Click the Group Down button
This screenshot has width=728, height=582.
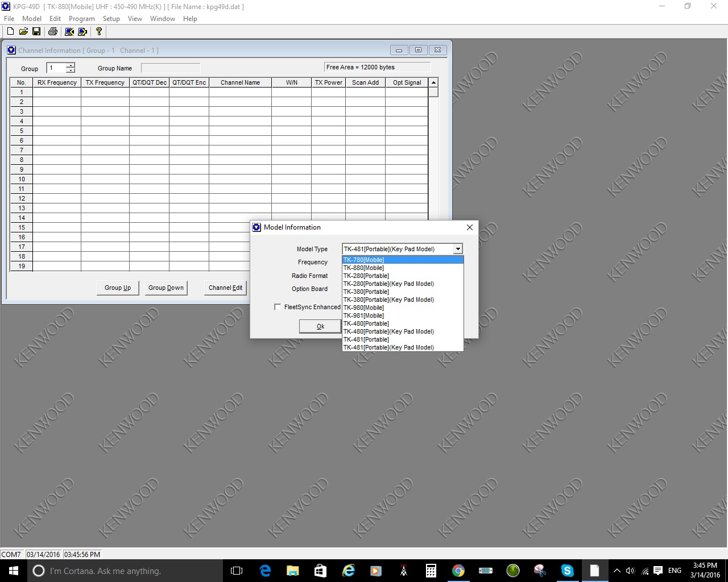click(166, 288)
